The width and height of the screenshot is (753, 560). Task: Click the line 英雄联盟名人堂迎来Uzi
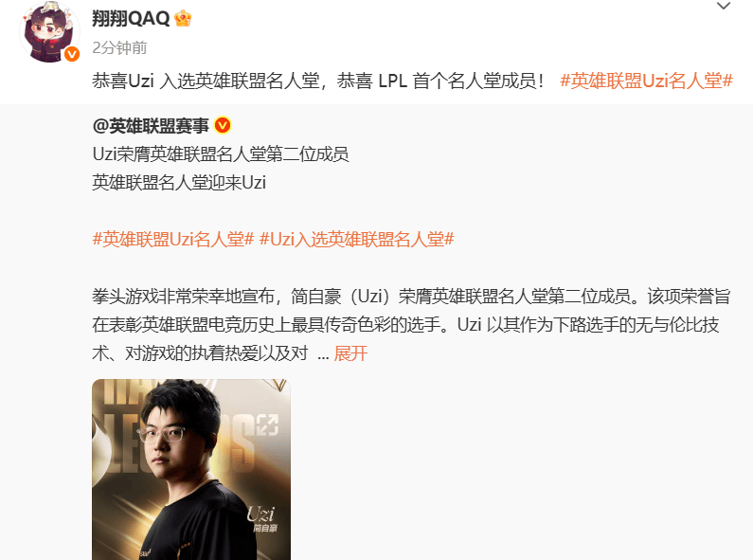(179, 183)
